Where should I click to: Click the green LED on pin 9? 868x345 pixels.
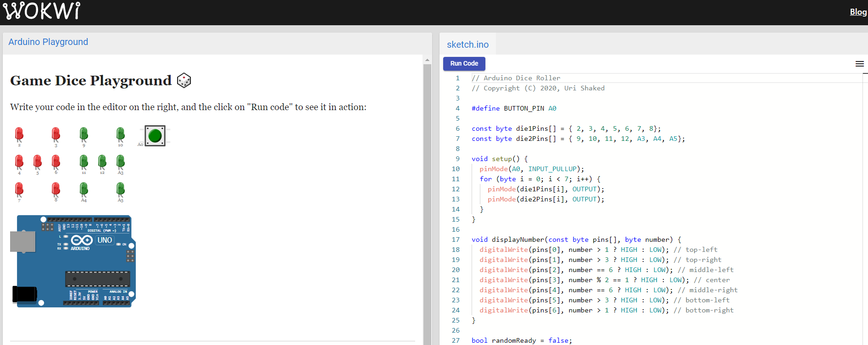point(83,134)
